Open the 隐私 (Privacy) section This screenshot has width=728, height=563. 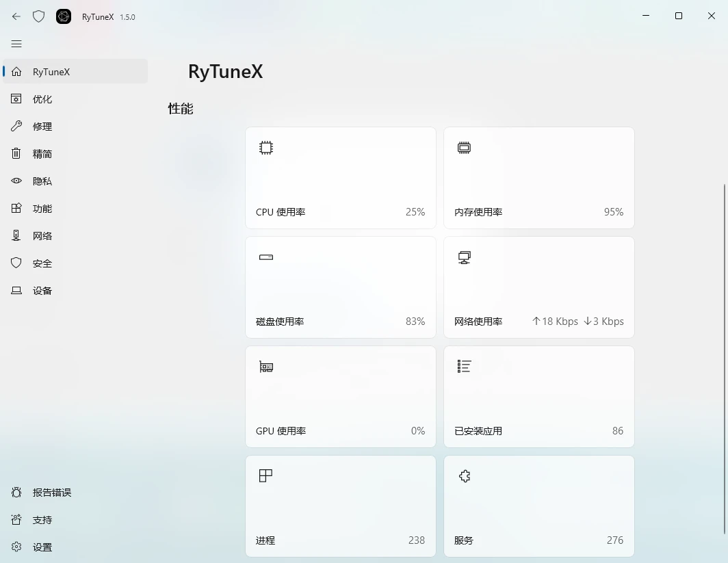[41, 181]
